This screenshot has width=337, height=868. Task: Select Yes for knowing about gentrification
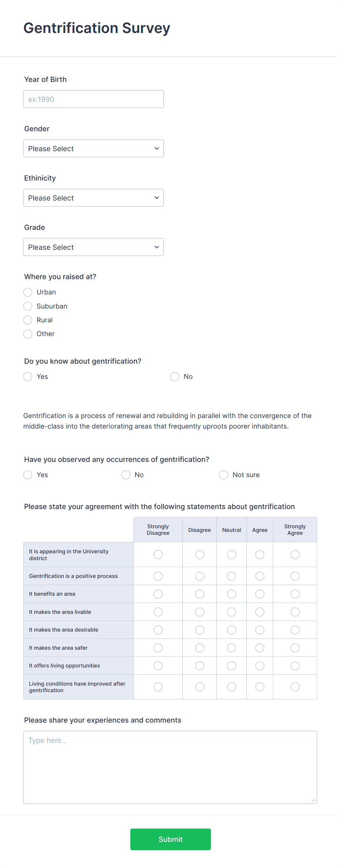click(x=28, y=377)
